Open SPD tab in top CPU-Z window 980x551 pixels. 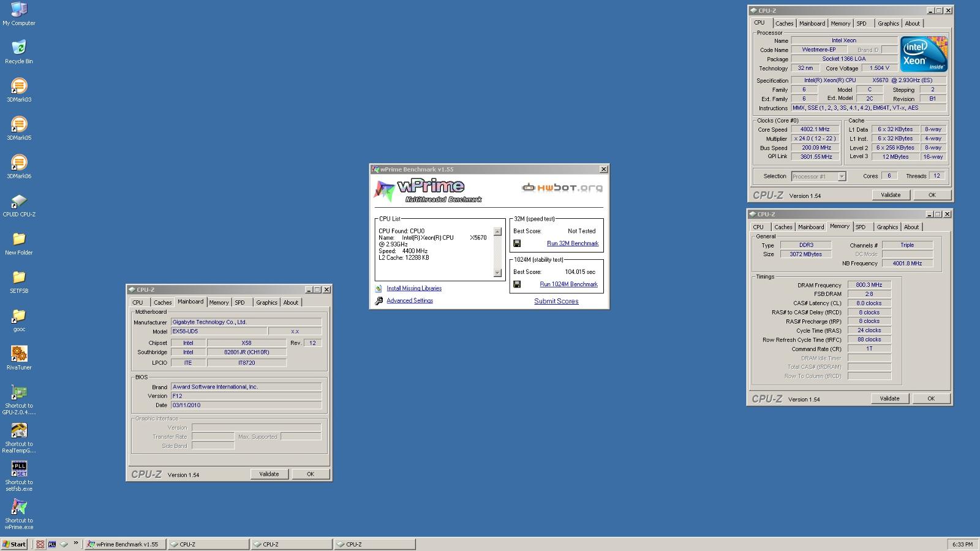tap(862, 24)
